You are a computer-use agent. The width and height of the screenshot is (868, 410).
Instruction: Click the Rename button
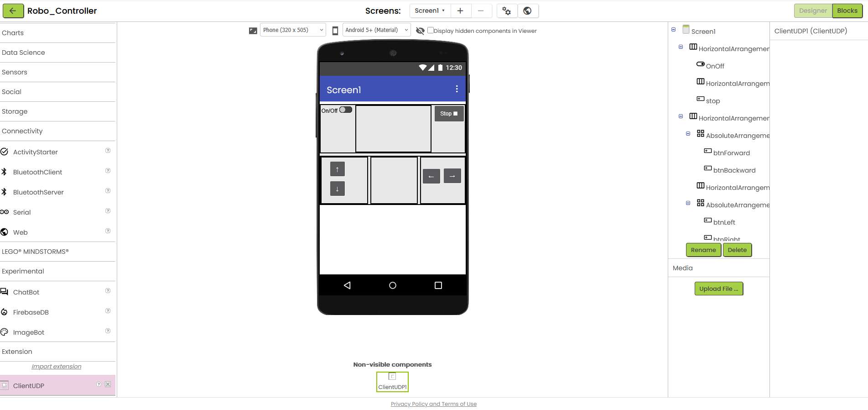(703, 250)
